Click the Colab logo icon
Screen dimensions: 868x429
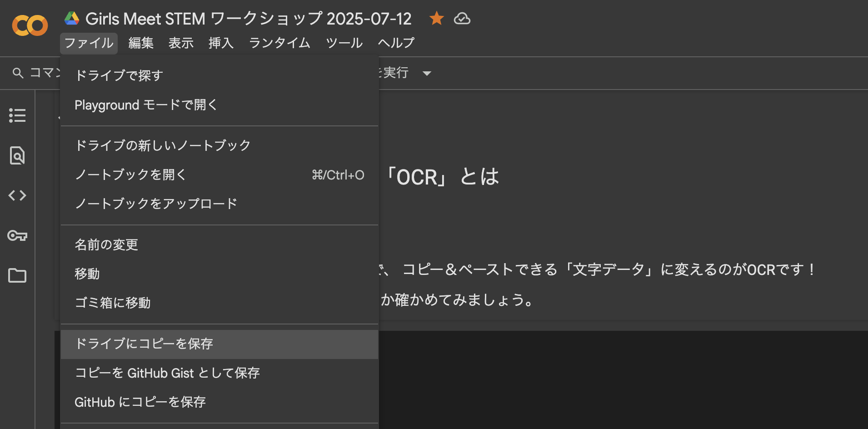pos(30,25)
